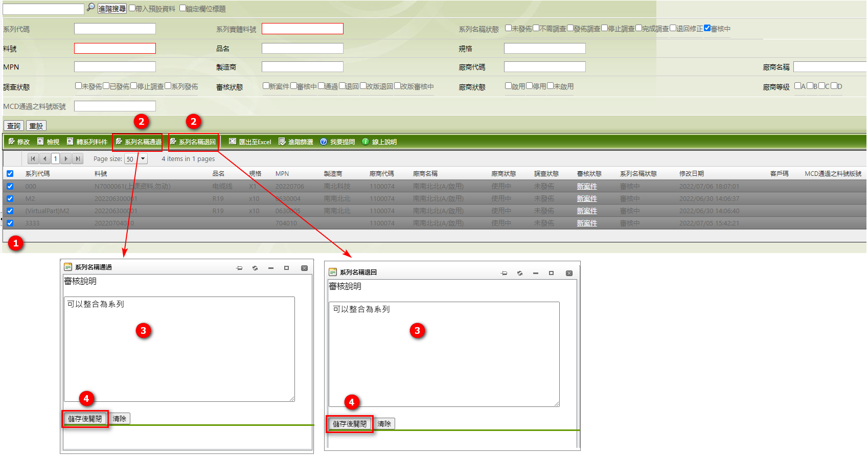
Task: Pin the 系列名稱退回 dialog
Action: pyautogui.click(x=504, y=273)
